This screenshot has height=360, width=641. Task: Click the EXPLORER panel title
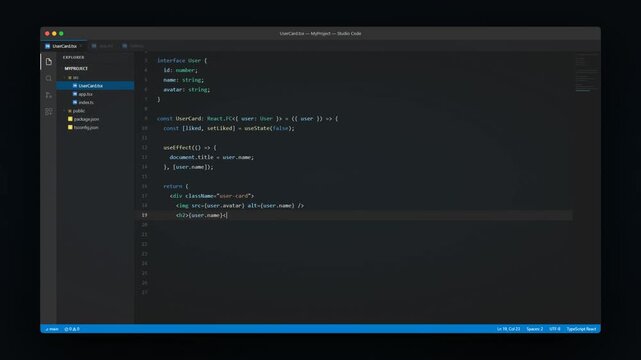tap(74, 58)
